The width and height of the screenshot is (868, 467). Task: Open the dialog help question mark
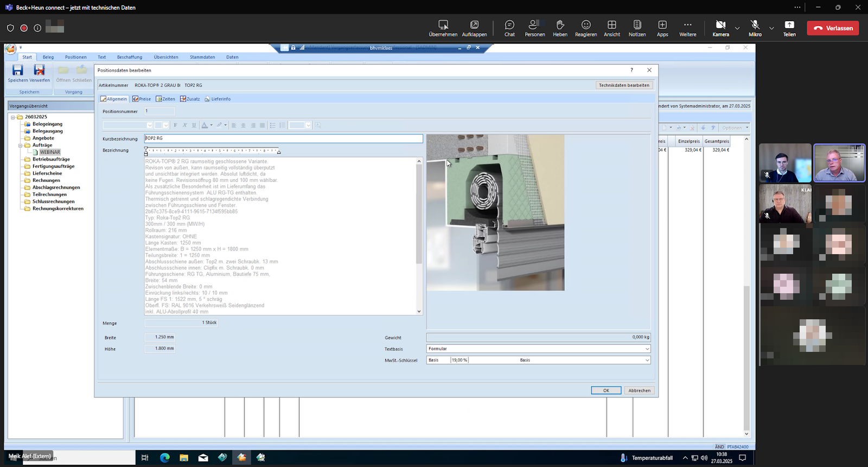[x=631, y=70]
